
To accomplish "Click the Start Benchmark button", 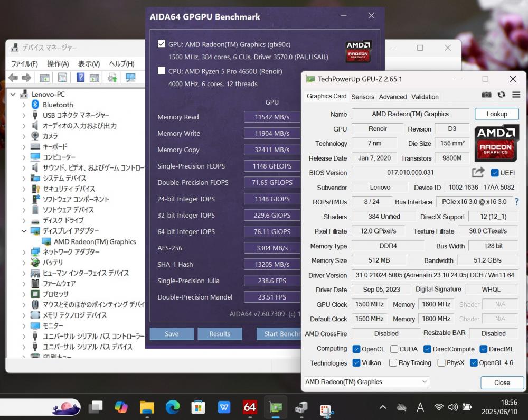I will [x=279, y=333].
